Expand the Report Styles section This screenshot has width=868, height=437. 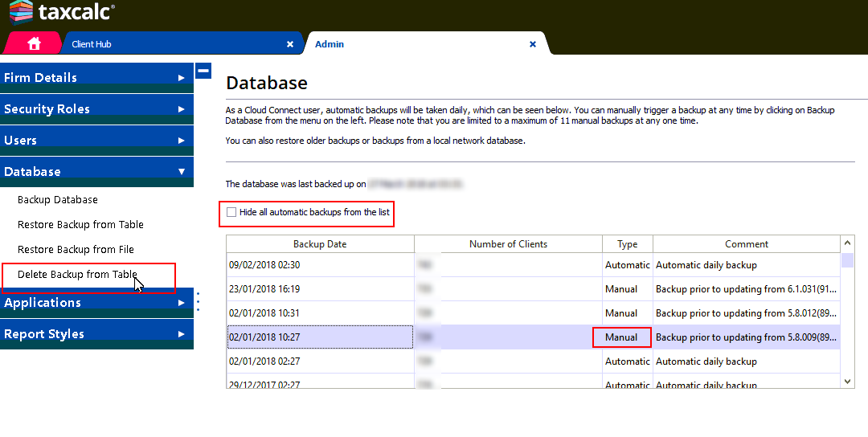[96, 334]
